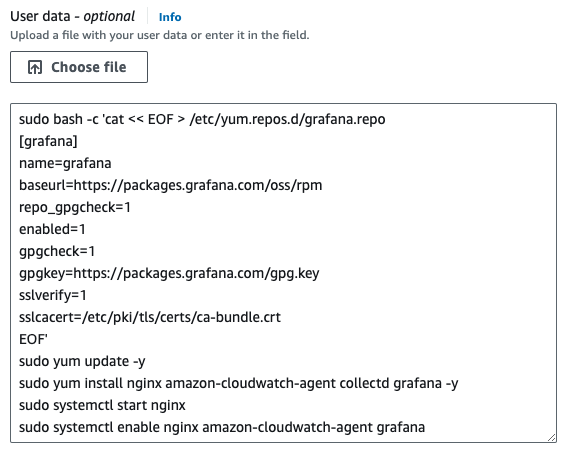Click the enabled=1 line
567x450 pixels.
click(x=52, y=229)
